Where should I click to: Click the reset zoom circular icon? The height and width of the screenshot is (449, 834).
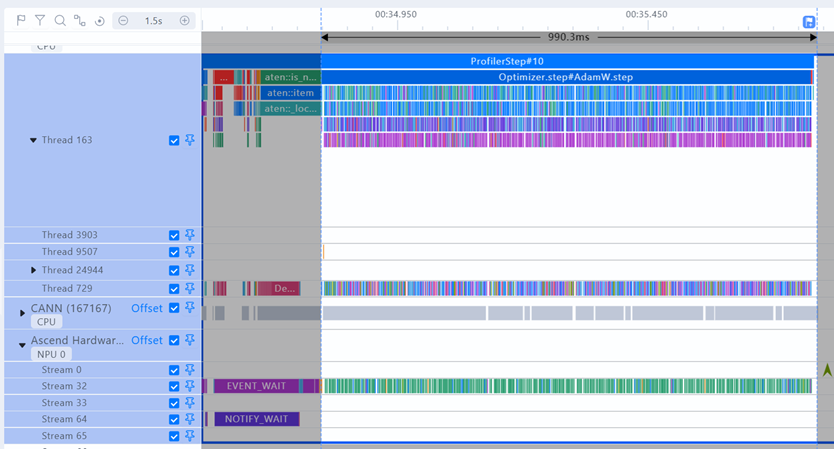point(99,21)
